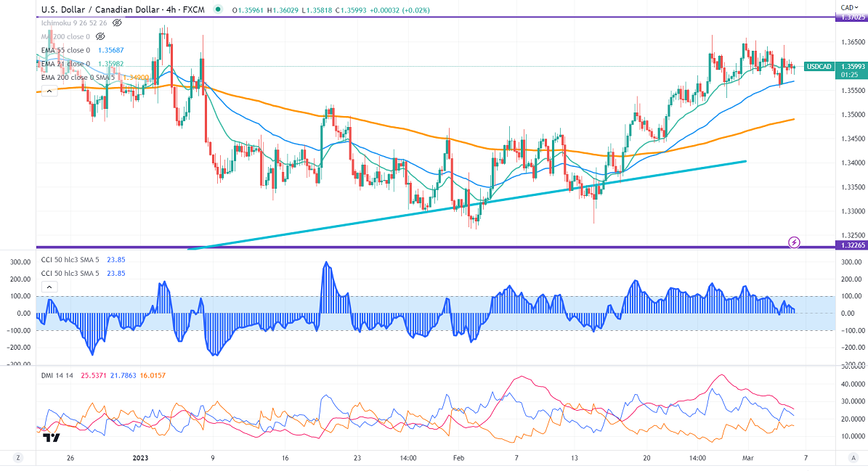
Task: Click the TradingView logo icon
Action: [51, 438]
